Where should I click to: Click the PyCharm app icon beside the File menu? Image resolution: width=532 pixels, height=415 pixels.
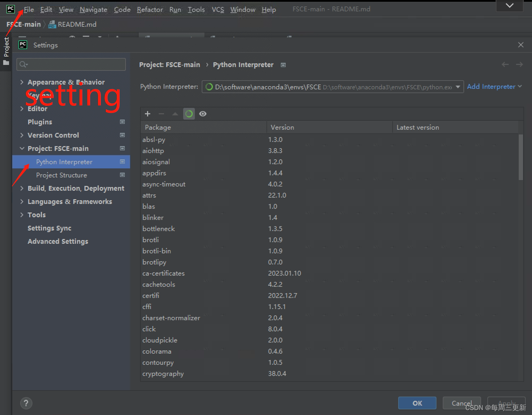tap(11, 9)
